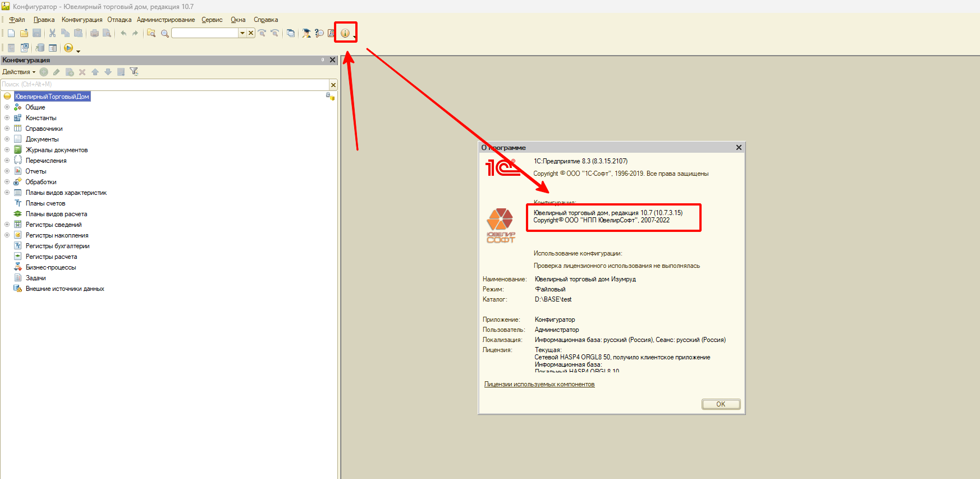Screen dimensions: 980x479
Task: Close the О программе dialog
Action: (x=739, y=148)
